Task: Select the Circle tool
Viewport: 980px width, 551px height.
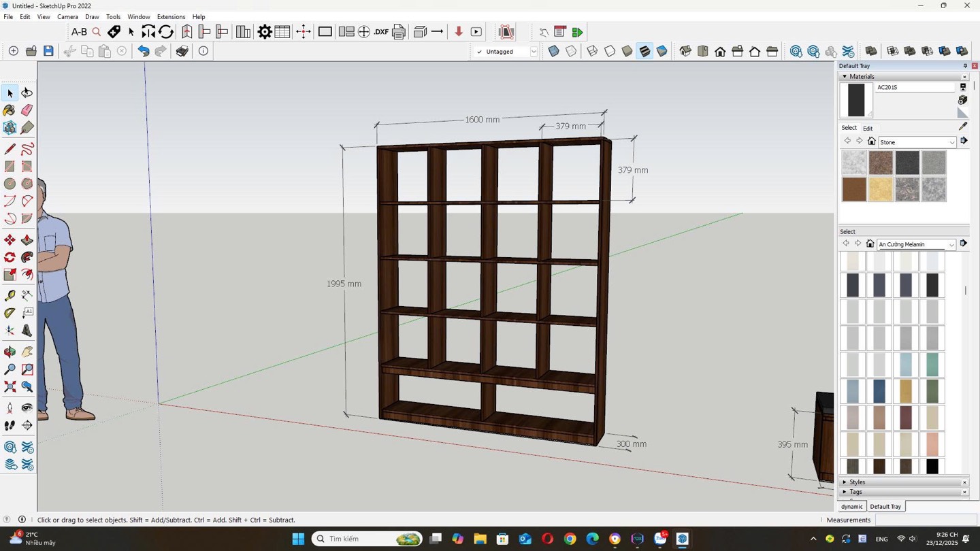Action: click(x=10, y=184)
